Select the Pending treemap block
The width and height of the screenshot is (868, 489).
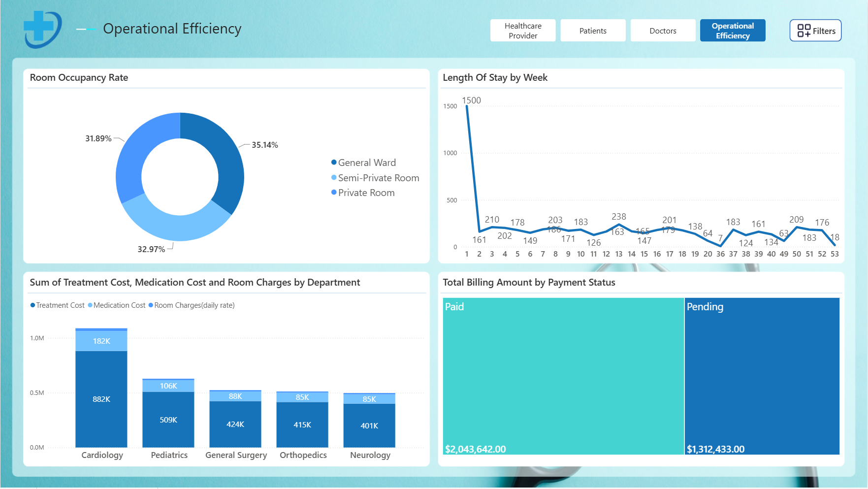(762, 376)
